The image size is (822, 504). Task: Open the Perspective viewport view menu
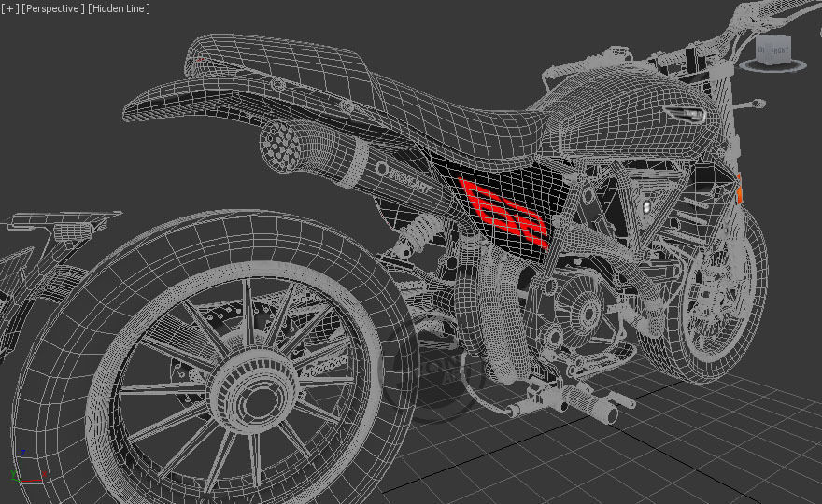53,8
